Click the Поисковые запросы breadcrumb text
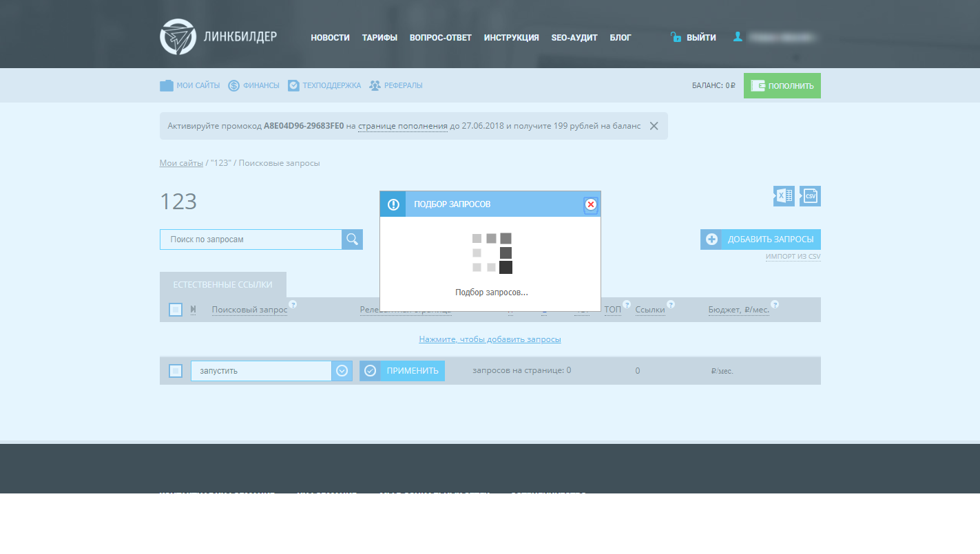Image resolution: width=980 pixels, height=554 pixels. pyautogui.click(x=279, y=163)
